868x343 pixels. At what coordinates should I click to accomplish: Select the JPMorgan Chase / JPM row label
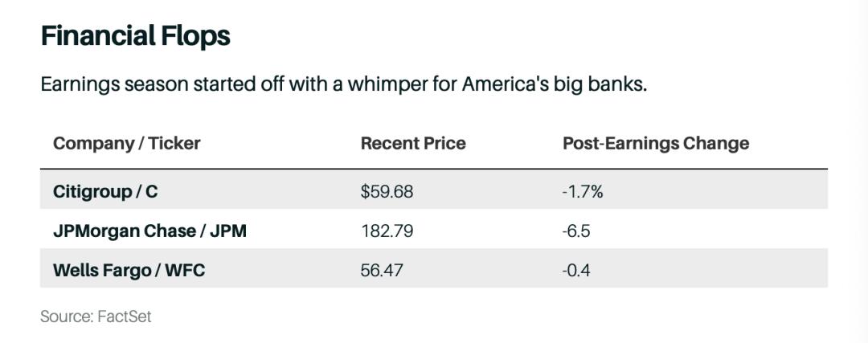tap(149, 231)
